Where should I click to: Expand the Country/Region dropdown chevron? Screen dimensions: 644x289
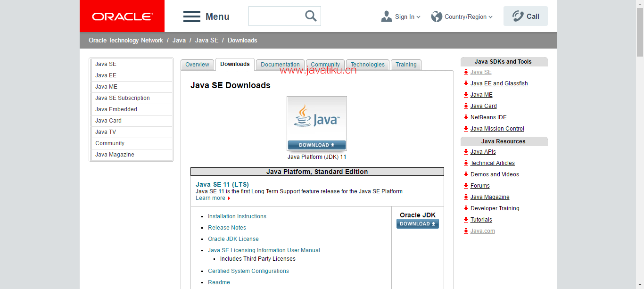pos(490,17)
